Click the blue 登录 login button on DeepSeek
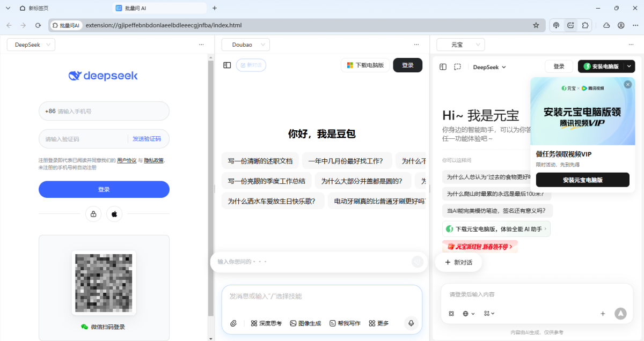 (104, 189)
